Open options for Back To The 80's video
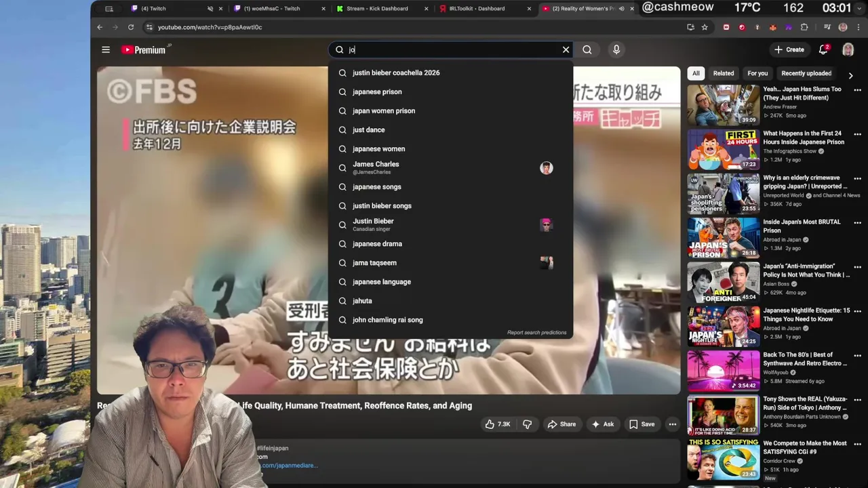The height and width of the screenshot is (488, 868). click(x=857, y=355)
